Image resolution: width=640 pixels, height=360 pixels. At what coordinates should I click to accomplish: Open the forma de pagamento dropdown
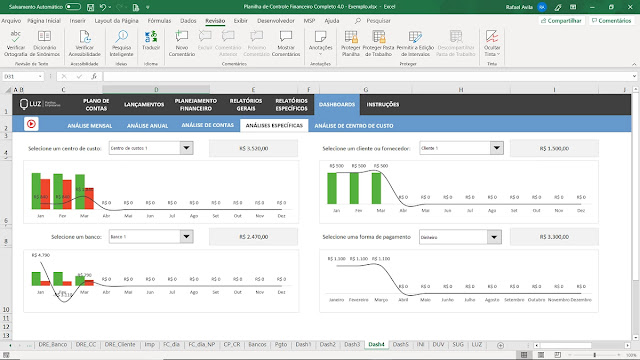494,237
